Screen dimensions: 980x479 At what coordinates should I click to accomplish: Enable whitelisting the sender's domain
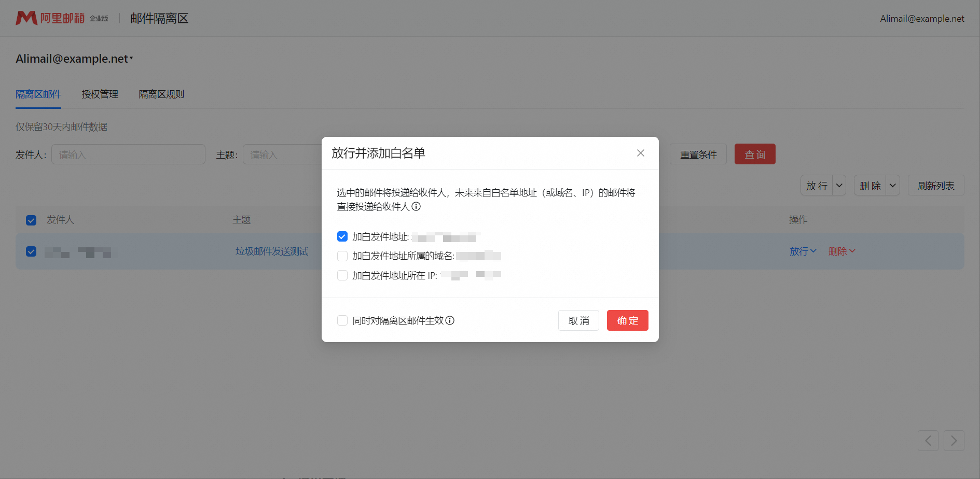(x=342, y=256)
